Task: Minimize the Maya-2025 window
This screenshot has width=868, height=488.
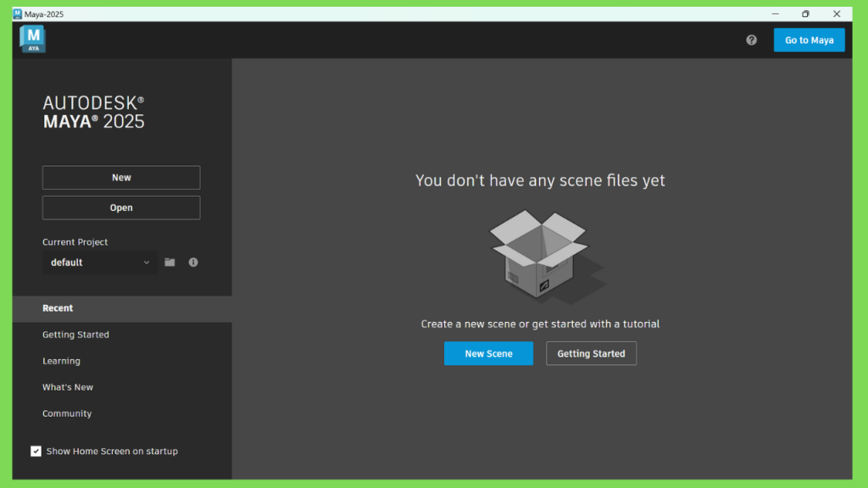Action: tap(775, 14)
